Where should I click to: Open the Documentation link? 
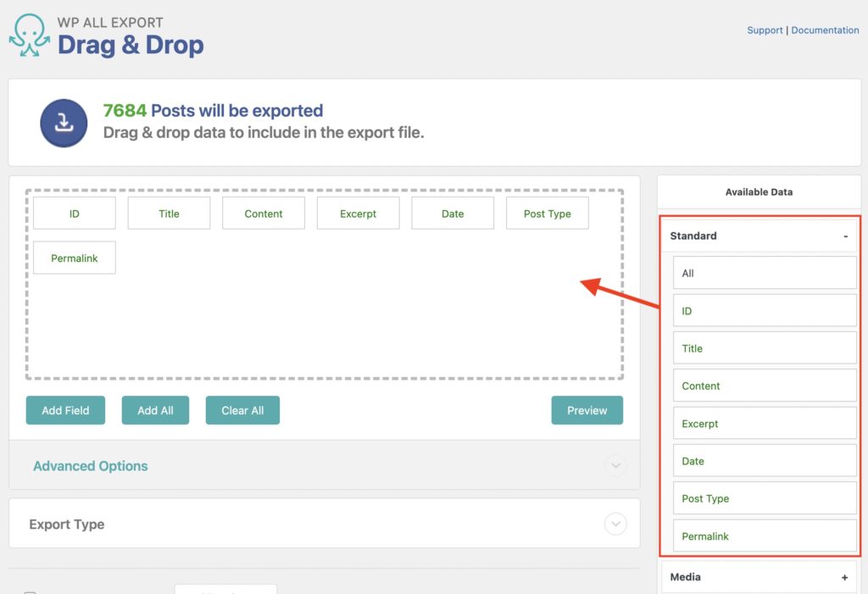click(x=825, y=30)
